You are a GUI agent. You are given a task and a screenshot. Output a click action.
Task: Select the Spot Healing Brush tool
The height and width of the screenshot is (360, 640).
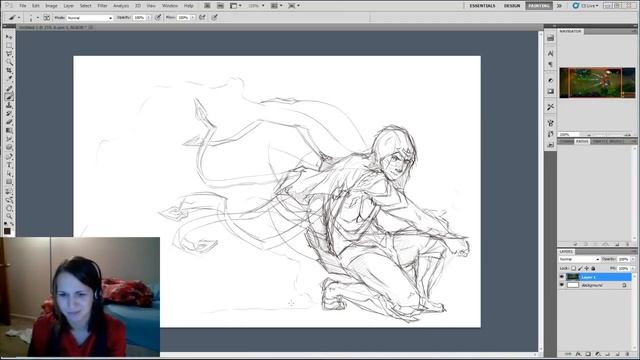[9, 88]
